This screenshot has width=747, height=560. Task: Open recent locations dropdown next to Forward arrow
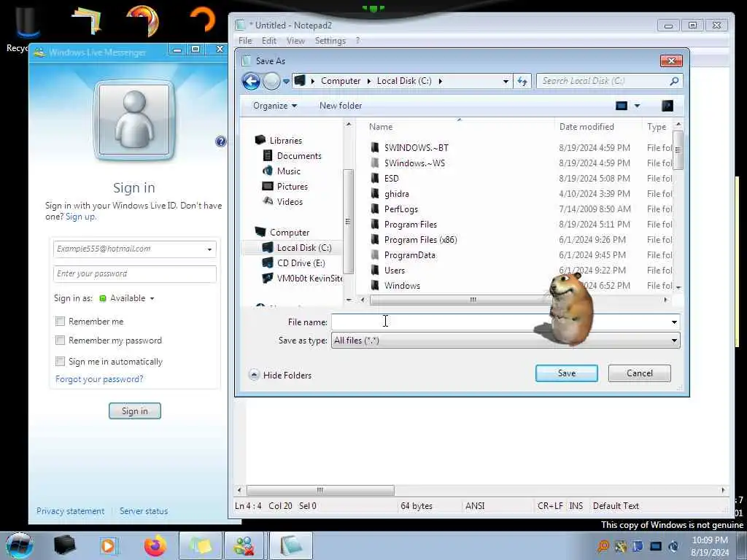pos(286,82)
